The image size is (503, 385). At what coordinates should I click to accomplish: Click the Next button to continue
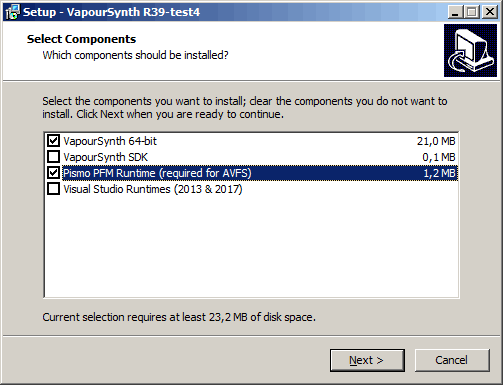(367, 360)
